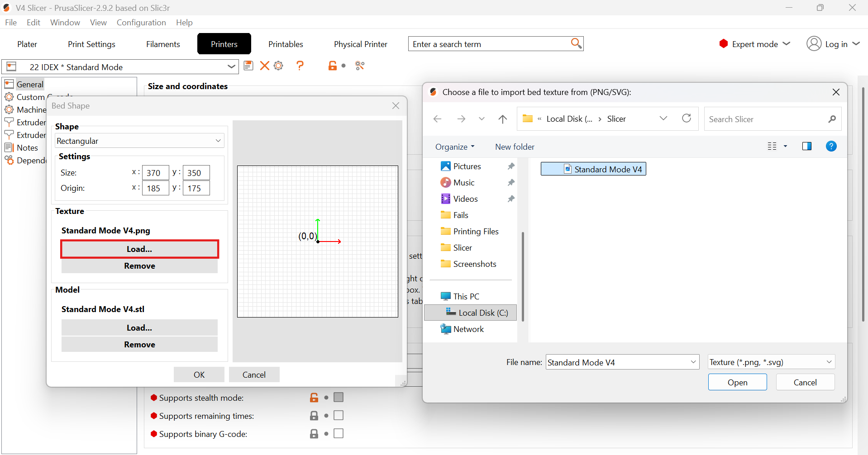
Task: Toggle the preview pane icon in file dialog
Action: [806, 146]
